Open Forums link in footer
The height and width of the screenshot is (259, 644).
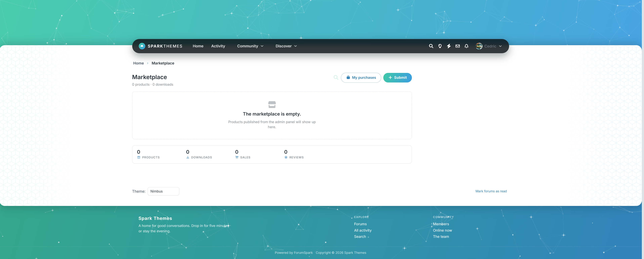(x=360, y=224)
